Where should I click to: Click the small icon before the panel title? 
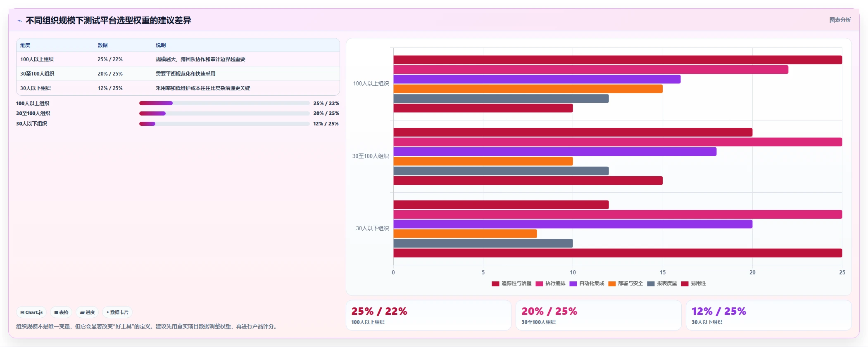[19, 21]
